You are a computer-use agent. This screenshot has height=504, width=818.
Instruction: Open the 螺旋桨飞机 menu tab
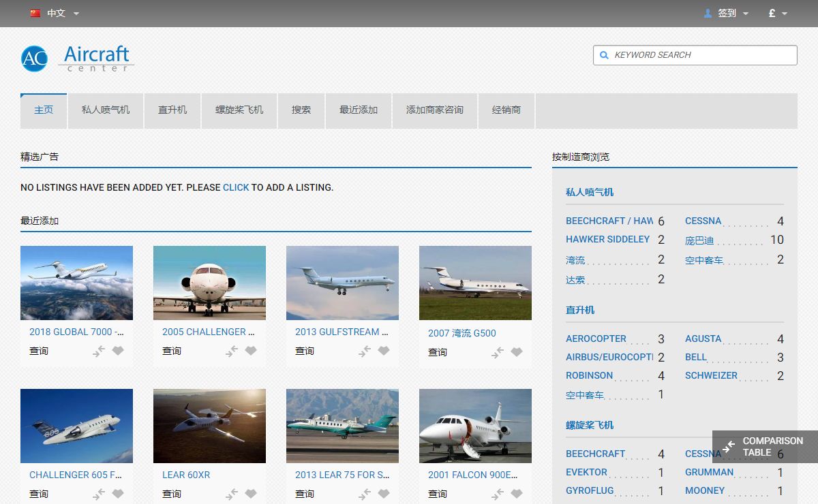[x=239, y=110]
